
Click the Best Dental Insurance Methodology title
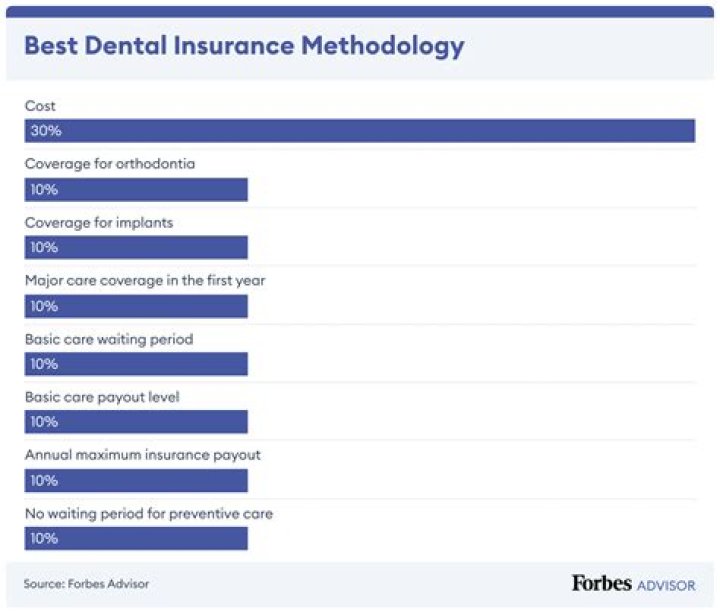coord(243,46)
